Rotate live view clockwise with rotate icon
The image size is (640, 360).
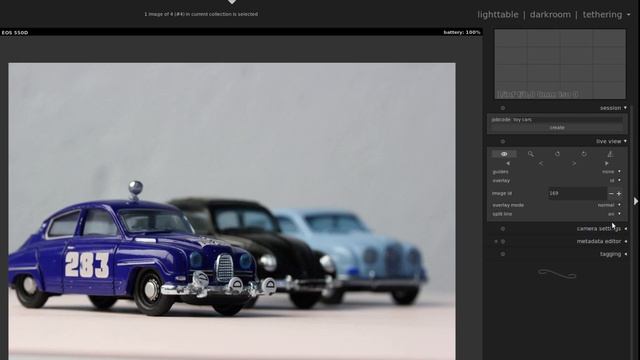point(584,154)
